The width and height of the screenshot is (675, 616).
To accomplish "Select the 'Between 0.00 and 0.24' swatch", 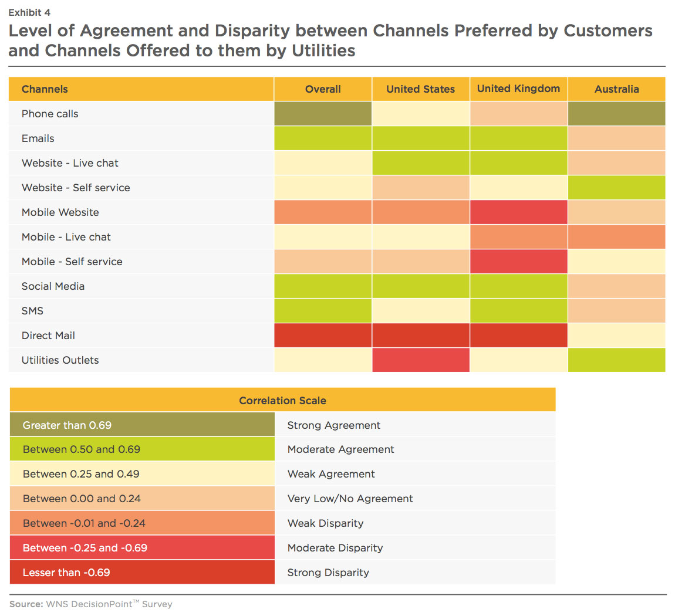I will pos(142,498).
